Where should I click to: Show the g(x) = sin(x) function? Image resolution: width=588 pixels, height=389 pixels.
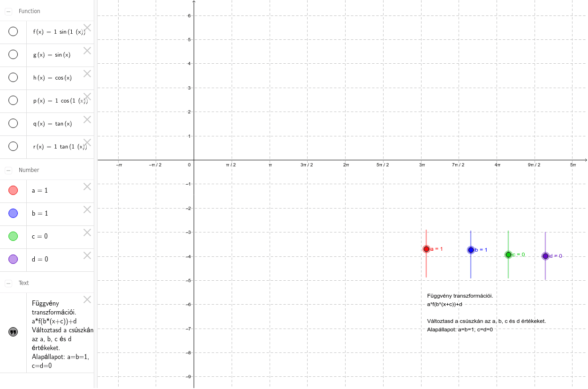pos(13,54)
